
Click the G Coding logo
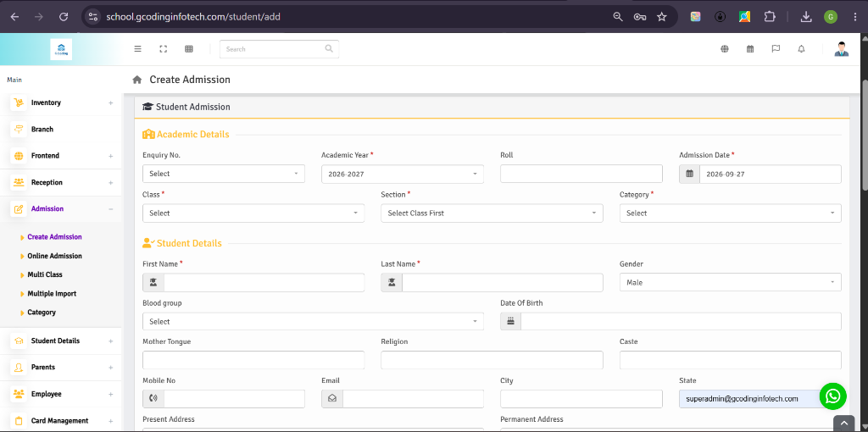(61, 49)
